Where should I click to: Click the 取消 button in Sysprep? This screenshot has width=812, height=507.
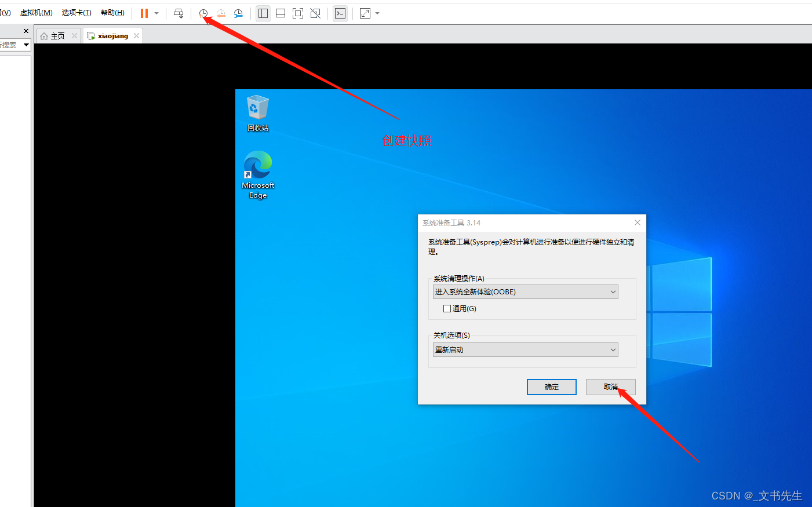pyautogui.click(x=611, y=387)
